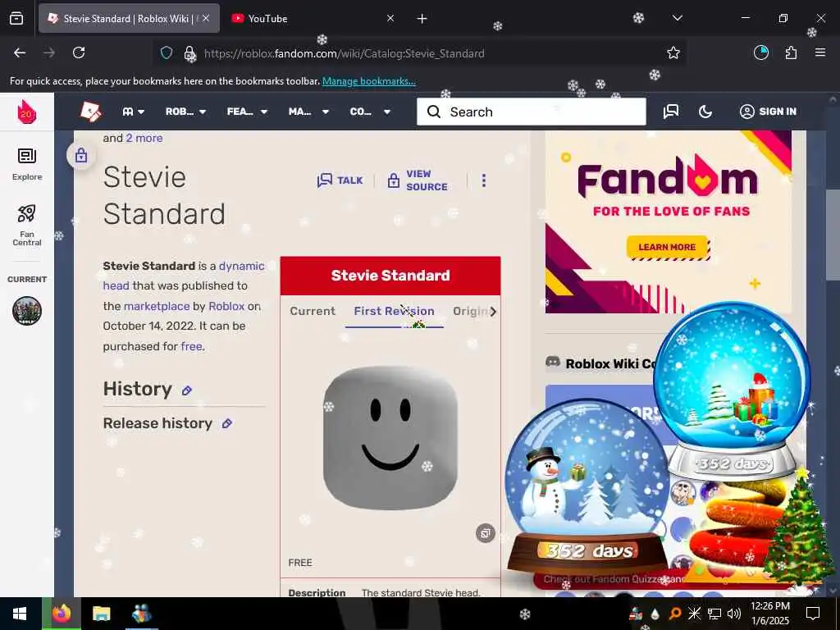
Task: Expand the CO... navigation menu
Action: tap(370, 112)
